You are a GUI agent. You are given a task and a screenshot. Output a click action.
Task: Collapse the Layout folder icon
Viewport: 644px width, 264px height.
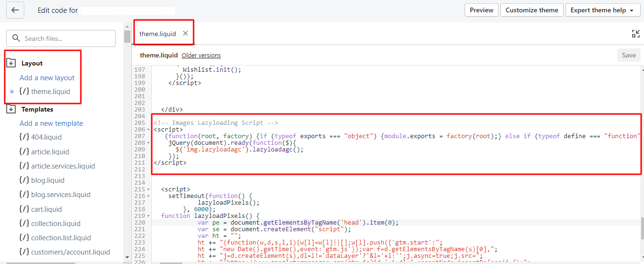tap(11, 63)
